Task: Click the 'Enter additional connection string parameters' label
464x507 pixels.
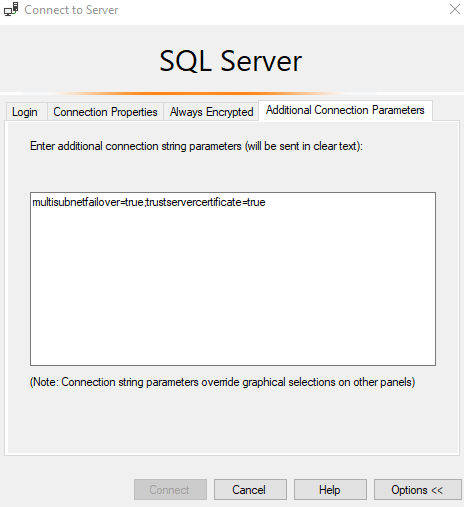Action: [x=196, y=146]
